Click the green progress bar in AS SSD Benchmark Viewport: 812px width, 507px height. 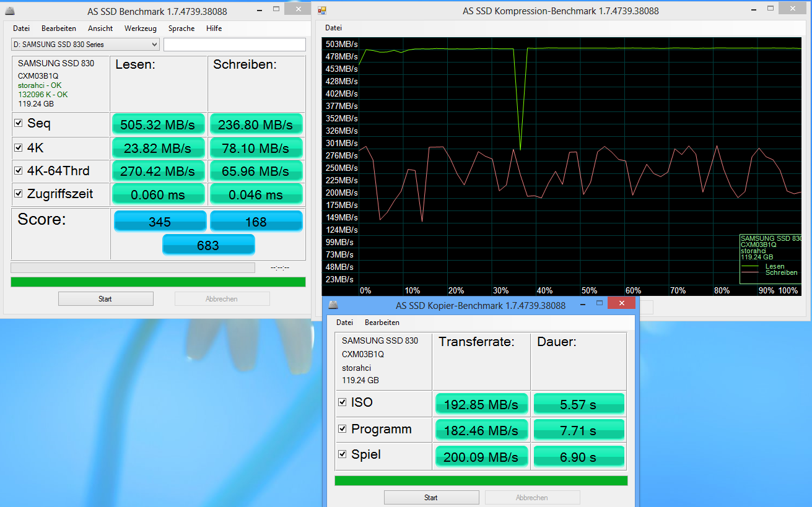158,282
